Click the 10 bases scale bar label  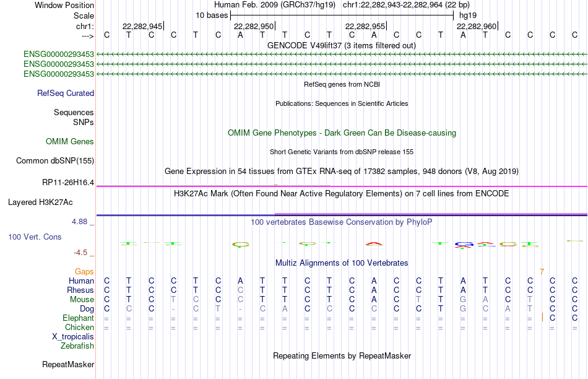[212, 15]
